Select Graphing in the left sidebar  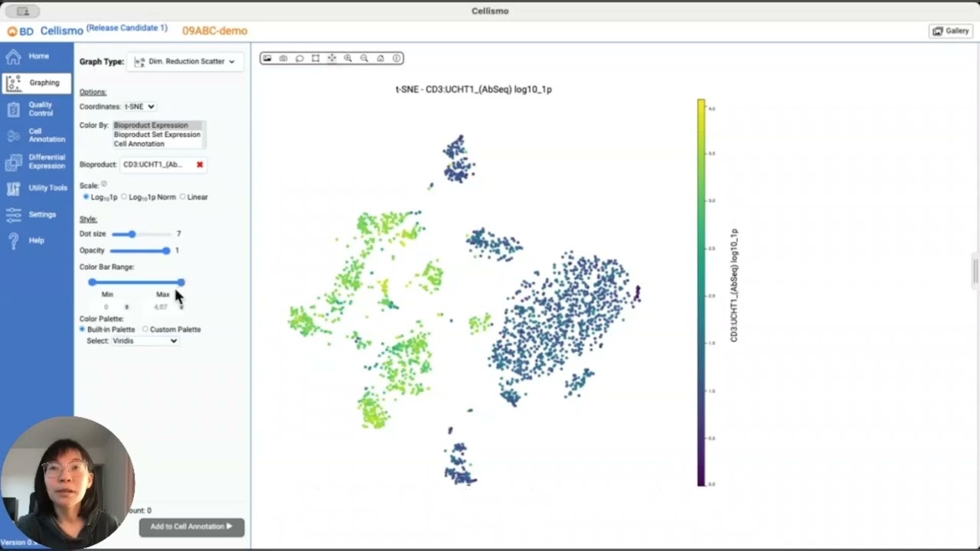(37, 83)
